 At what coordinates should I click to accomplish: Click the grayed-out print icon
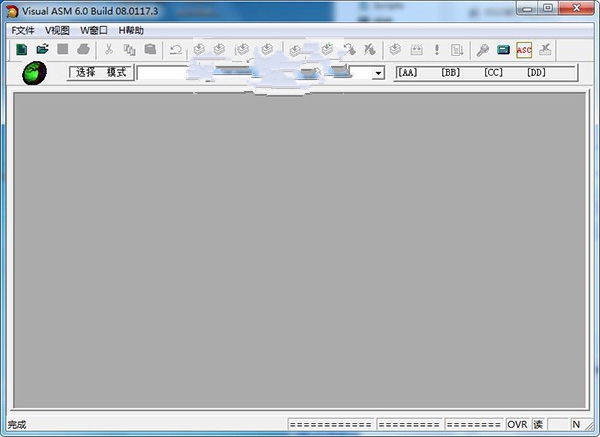tap(83, 49)
